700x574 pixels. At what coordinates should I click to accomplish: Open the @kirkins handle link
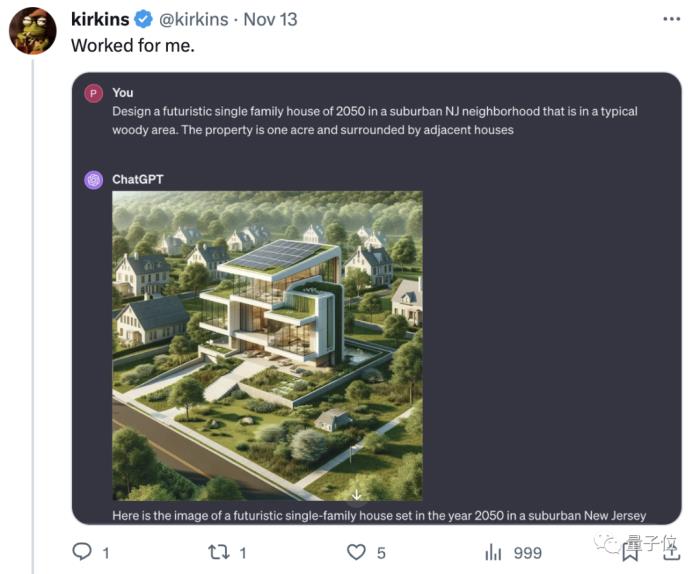pyautogui.click(x=194, y=20)
